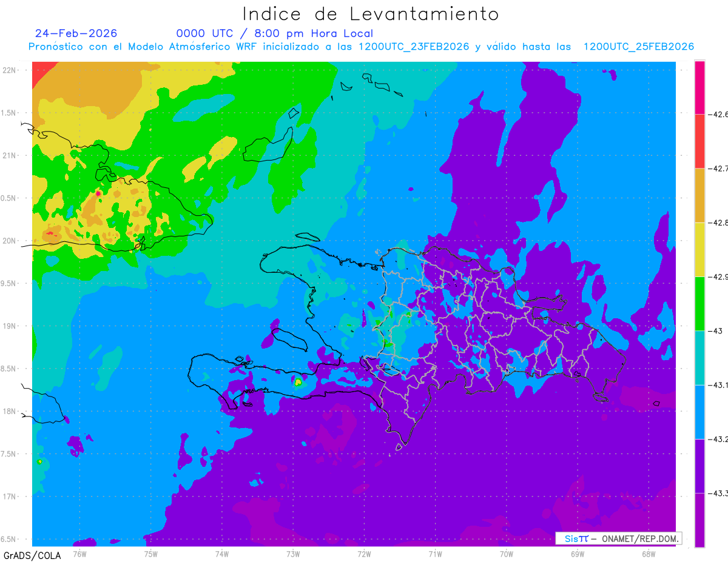
Task: Click the 'GrADS/COLA' credit label
Action: click(x=32, y=555)
